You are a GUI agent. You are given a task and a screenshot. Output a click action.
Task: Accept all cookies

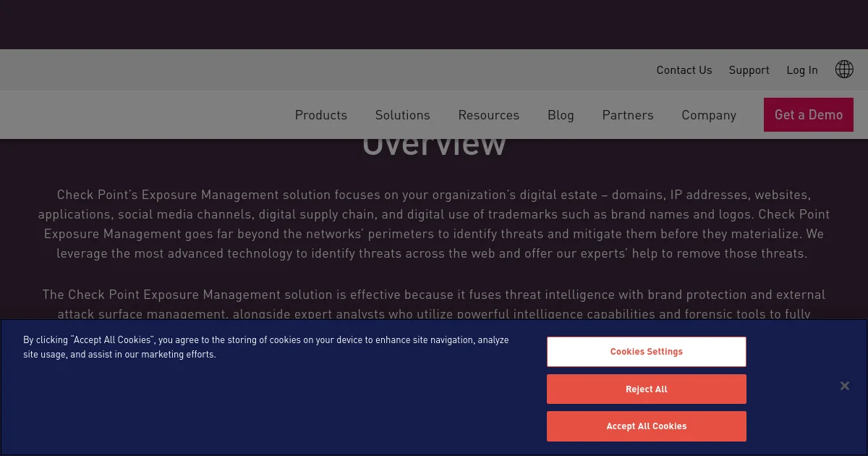(647, 426)
